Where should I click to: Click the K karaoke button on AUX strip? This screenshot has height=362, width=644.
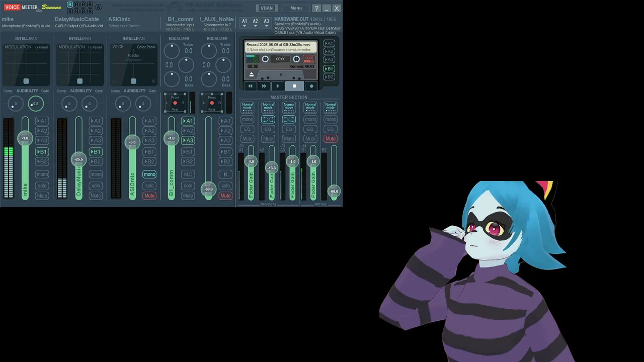(x=225, y=174)
